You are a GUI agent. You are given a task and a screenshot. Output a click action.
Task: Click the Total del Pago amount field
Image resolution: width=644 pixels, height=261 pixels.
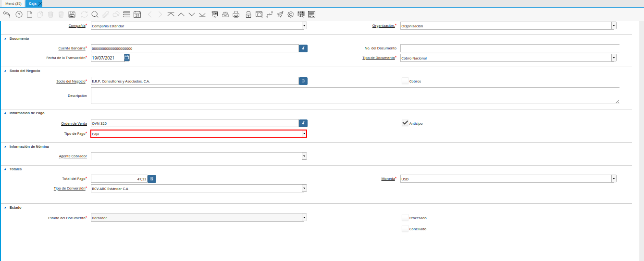click(x=119, y=179)
